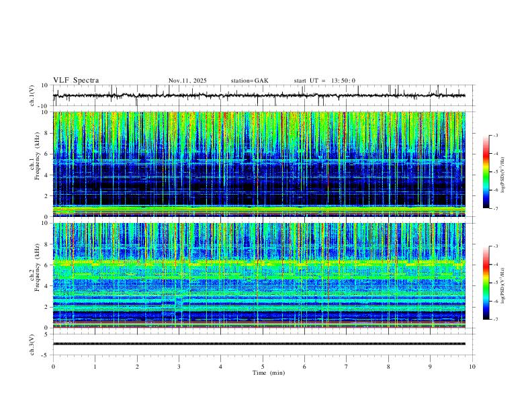Screen dimensions: 532x411
Task: Click time axis tick label "10"
Action: point(472,367)
